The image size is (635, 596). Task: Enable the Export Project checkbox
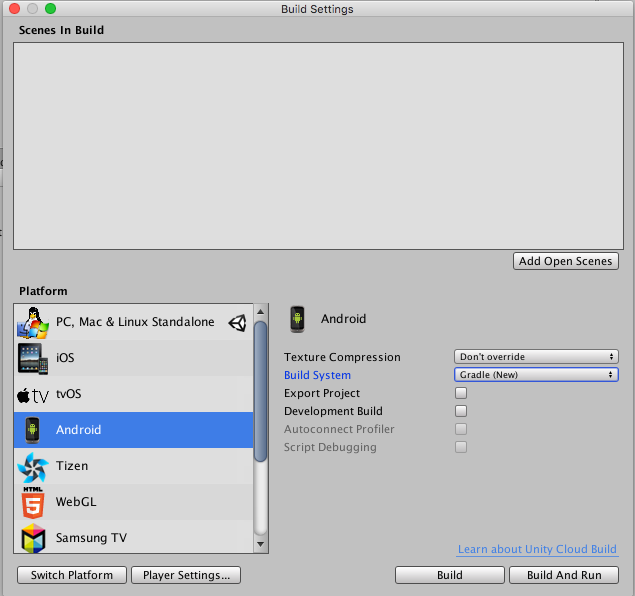(461, 393)
